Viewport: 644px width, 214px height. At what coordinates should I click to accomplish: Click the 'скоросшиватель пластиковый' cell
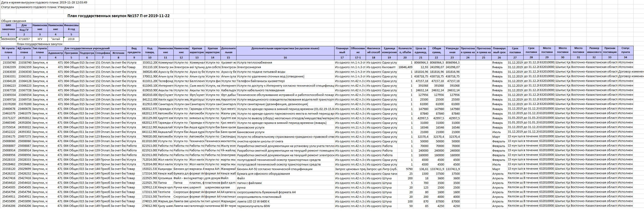285,197
